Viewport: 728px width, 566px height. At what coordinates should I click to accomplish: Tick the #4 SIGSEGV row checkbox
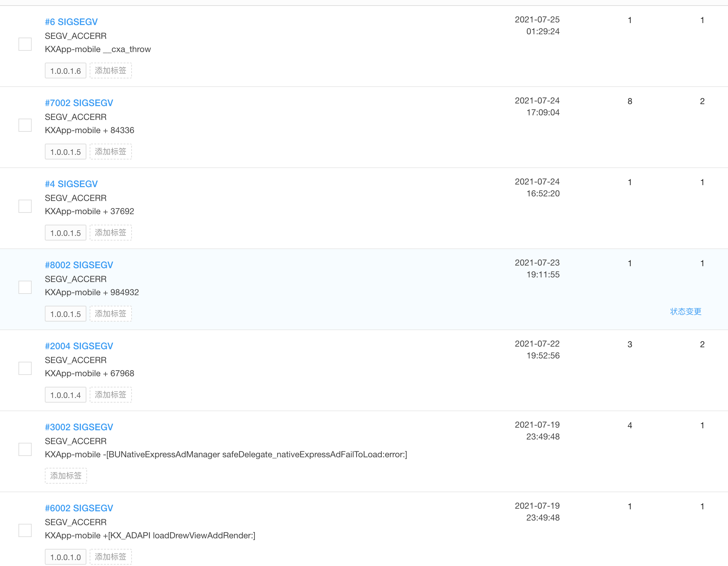[x=25, y=206]
